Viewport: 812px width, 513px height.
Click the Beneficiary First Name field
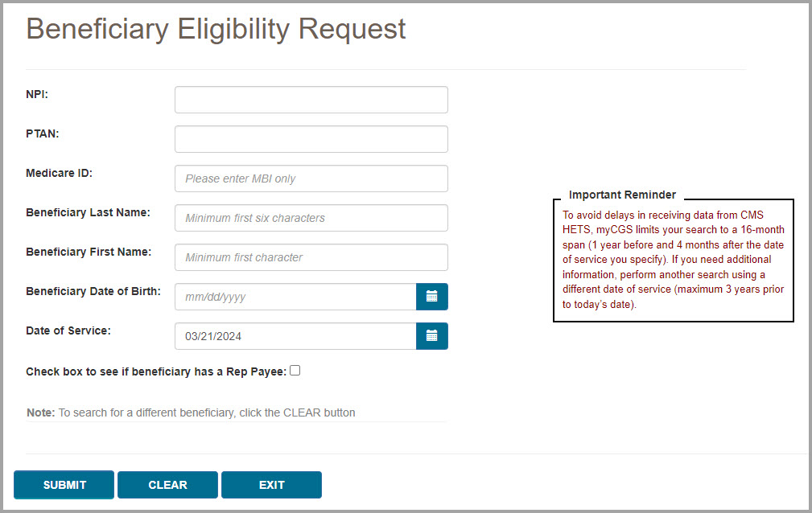[311, 256]
